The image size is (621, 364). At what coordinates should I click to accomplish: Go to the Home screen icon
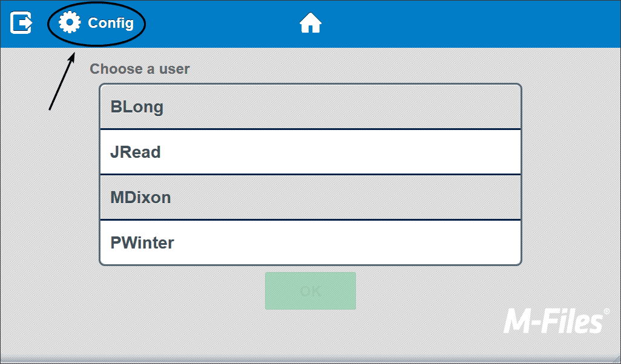[x=310, y=23]
